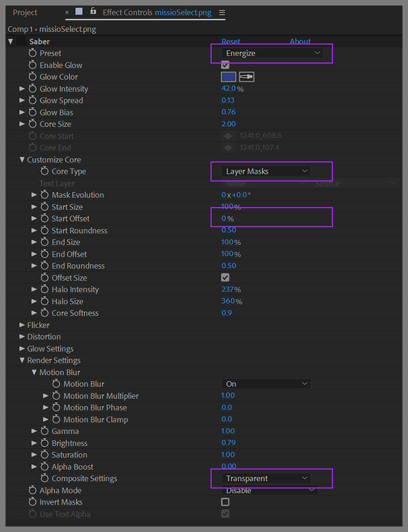Open the Core Type dropdown
Screen dimensions: 408x532
tap(266, 171)
